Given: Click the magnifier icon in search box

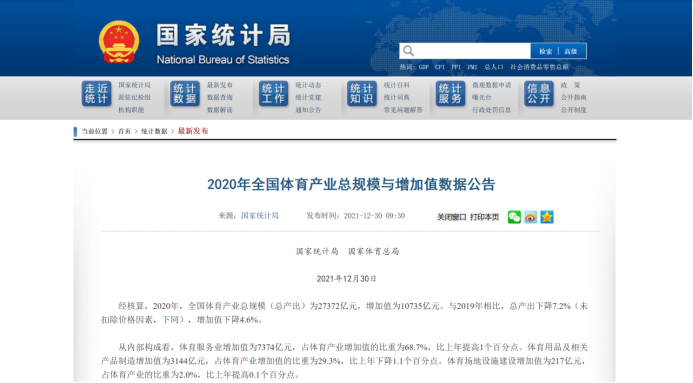Looking at the screenshot, I should [x=408, y=51].
